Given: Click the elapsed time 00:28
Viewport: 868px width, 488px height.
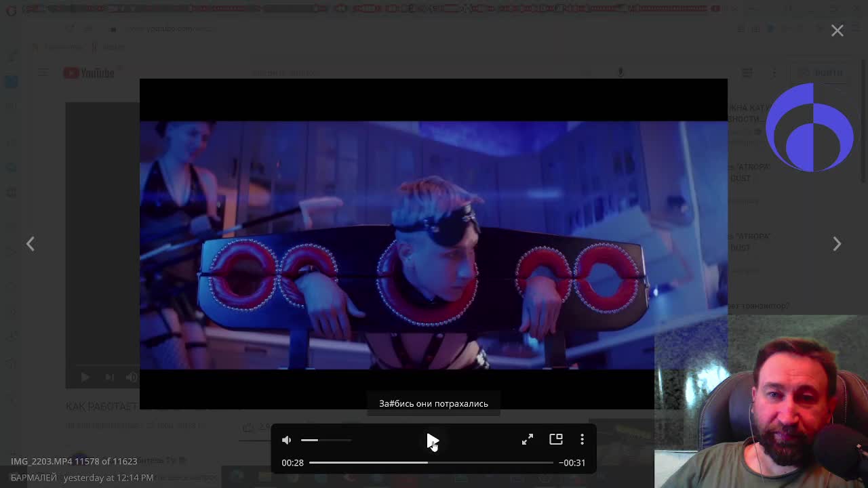Looking at the screenshot, I should 292,462.
